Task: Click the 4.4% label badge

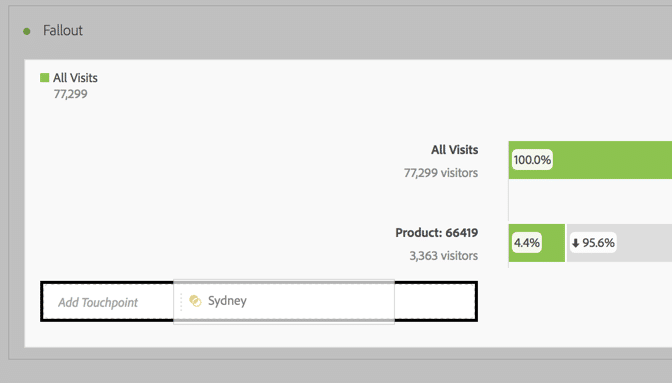Action: tap(527, 243)
